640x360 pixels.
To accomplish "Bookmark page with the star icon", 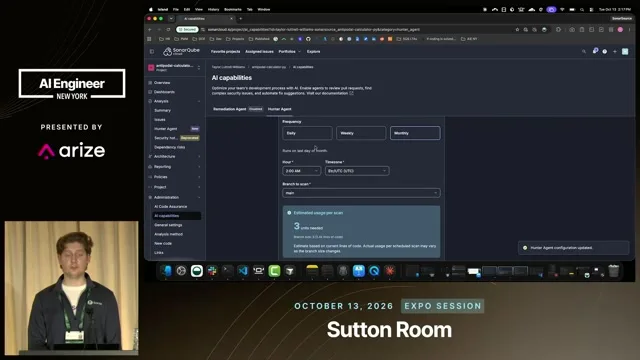I will 517,29.
